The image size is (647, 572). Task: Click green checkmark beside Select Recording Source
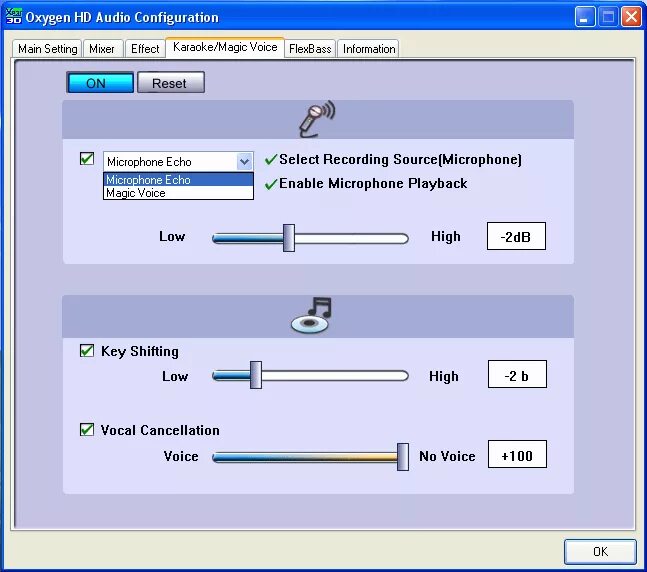(271, 159)
